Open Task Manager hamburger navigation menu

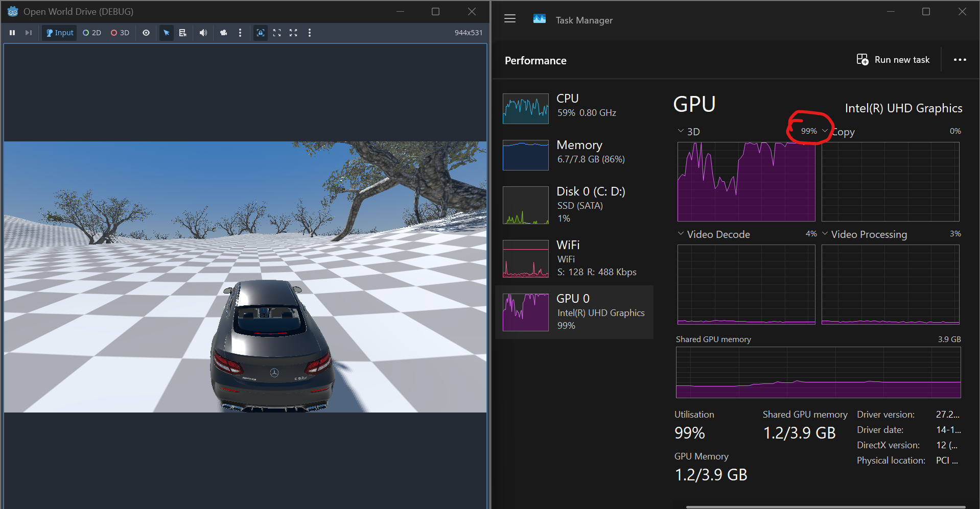click(510, 19)
